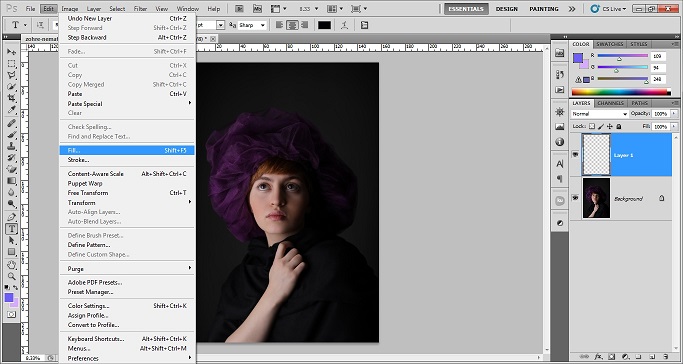Switch to the Essentials workspace

pos(466,9)
